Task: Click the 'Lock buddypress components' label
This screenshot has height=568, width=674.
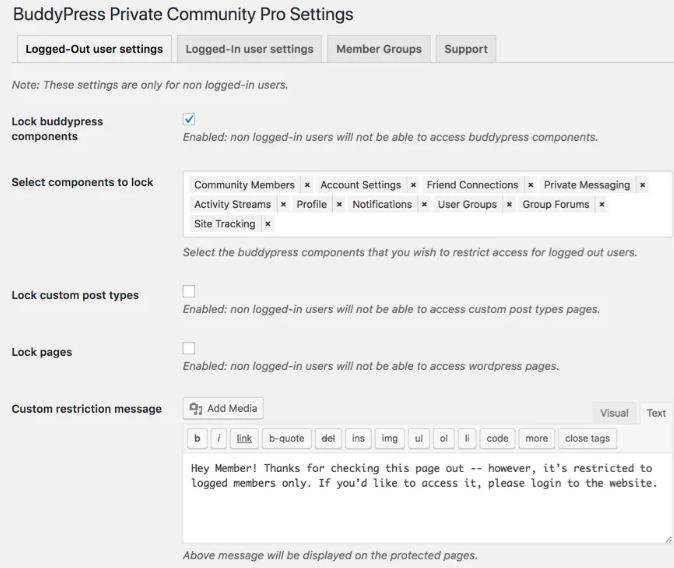Action: (57, 129)
